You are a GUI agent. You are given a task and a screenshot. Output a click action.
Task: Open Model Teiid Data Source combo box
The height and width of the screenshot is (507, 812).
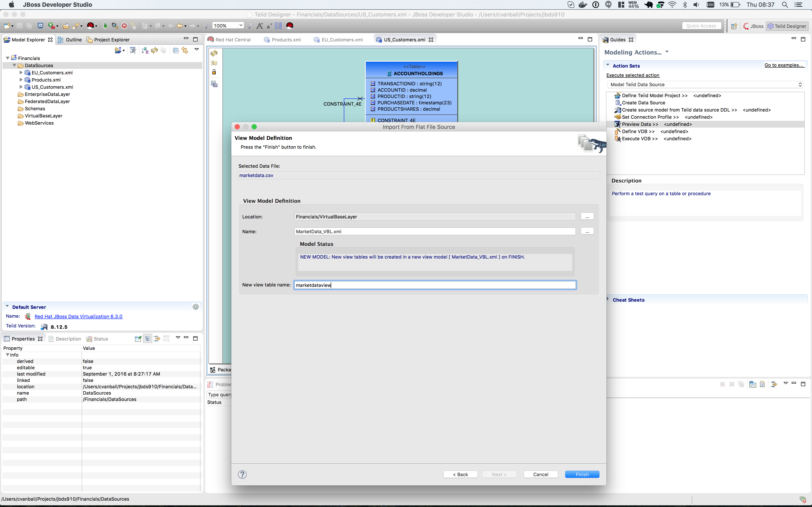705,84
